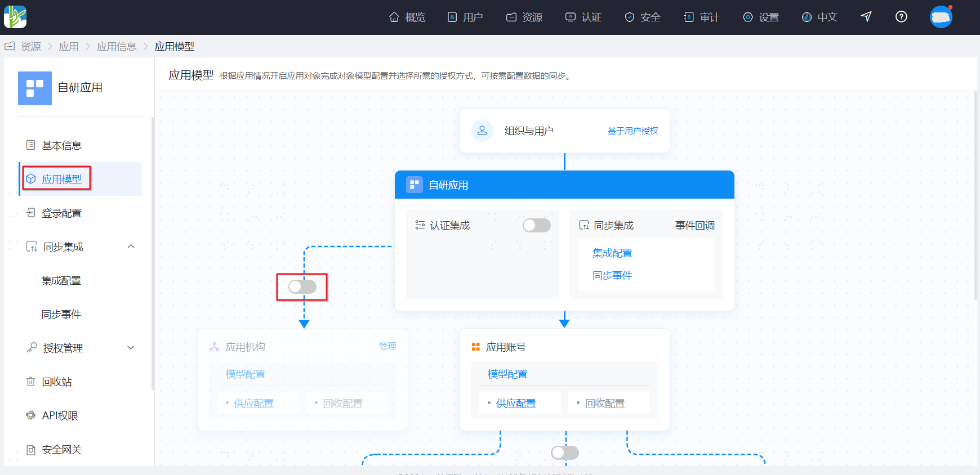Collapse the 同步集成 sidebar section

click(x=131, y=247)
